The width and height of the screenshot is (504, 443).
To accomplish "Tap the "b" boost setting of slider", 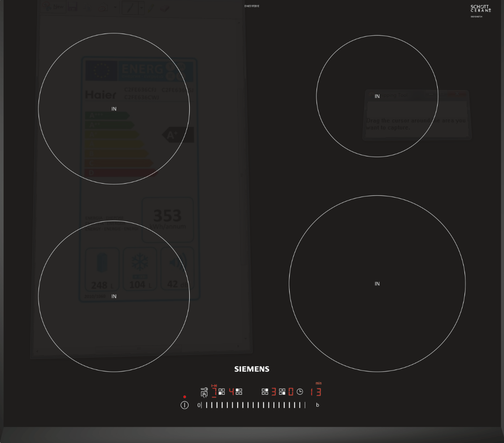I will [317, 405].
